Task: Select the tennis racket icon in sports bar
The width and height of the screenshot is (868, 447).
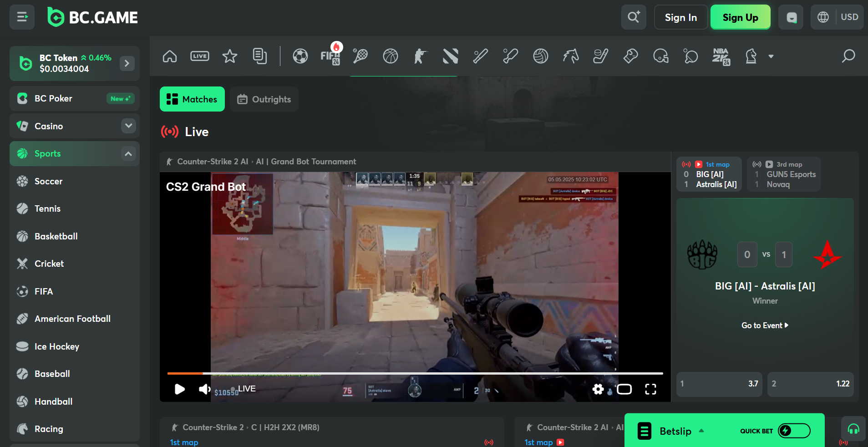Action: pyautogui.click(x=360, y=56)
